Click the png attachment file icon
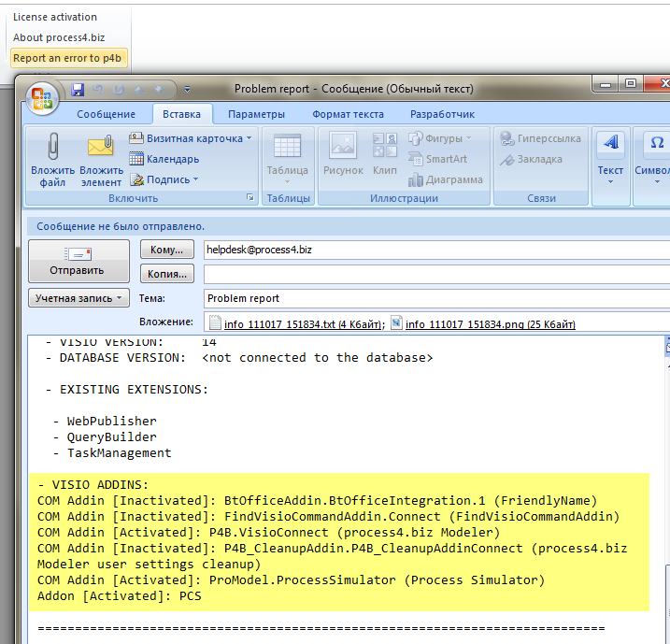The image size is (670, 644). [396, 322]
